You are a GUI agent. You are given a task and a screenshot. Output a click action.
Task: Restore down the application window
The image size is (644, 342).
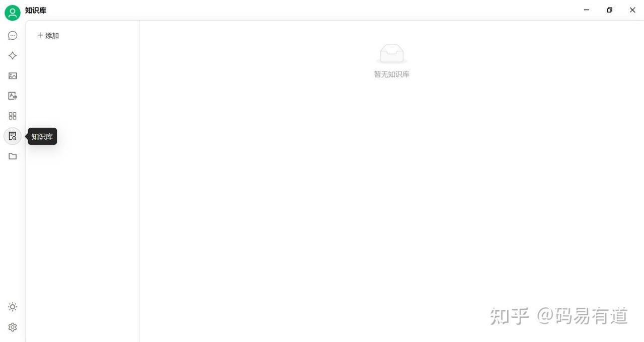point(609,10)
